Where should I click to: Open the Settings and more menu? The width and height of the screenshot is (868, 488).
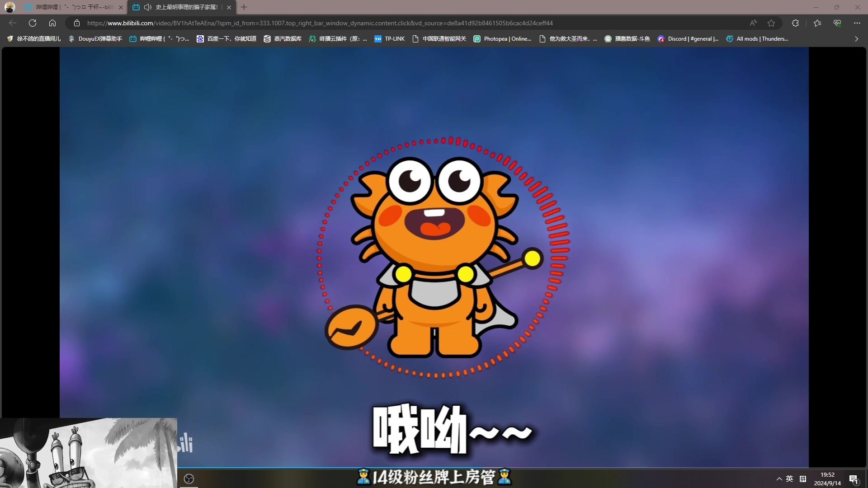(857, 23)
